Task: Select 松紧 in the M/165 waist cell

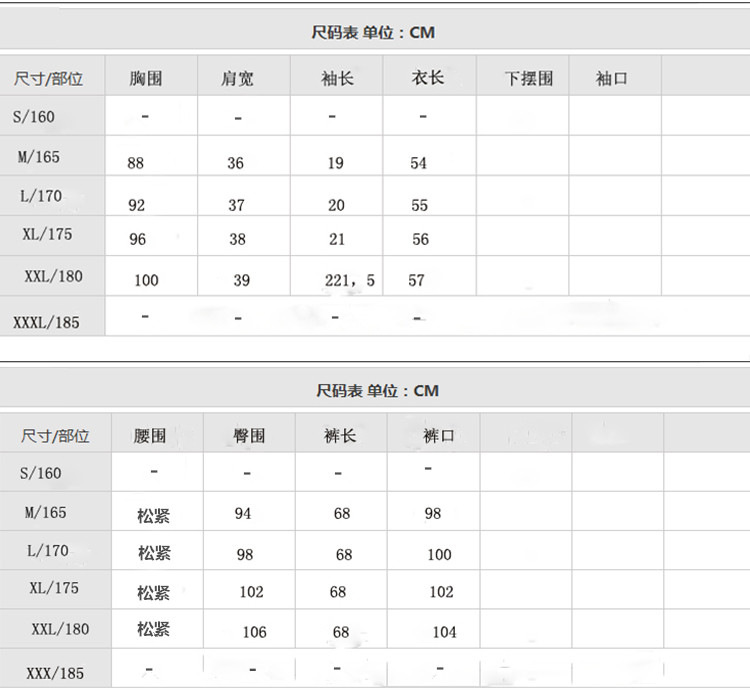Action: [154, 516]
